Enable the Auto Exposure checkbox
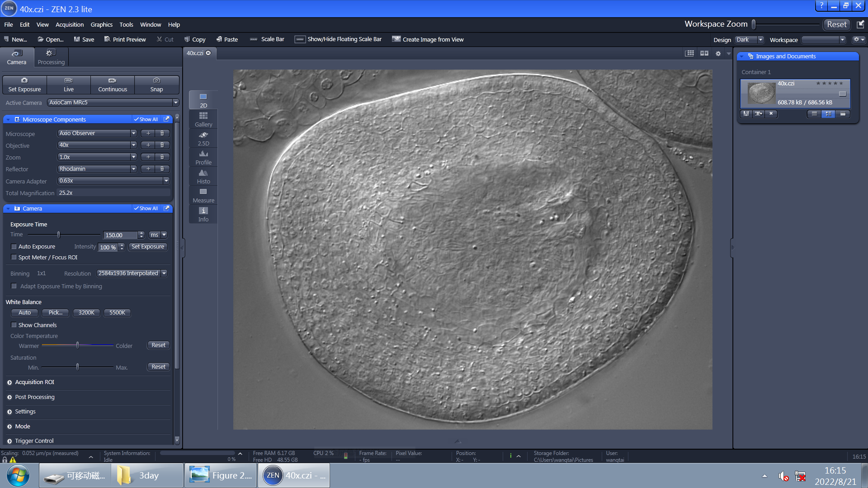The width and height of the screenshot is (868, 488). [14, 247]
